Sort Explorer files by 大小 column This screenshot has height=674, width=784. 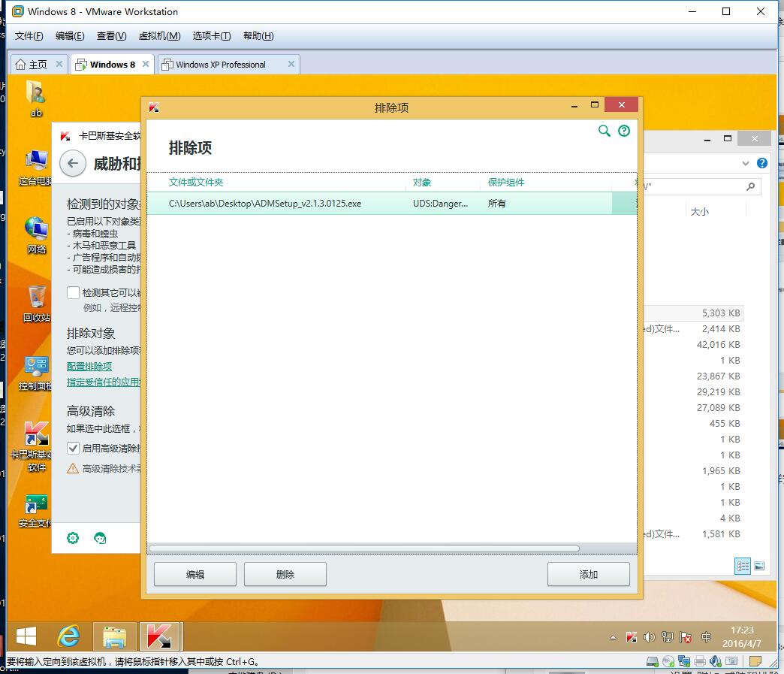pyautogui.click(x=699, y=212)
